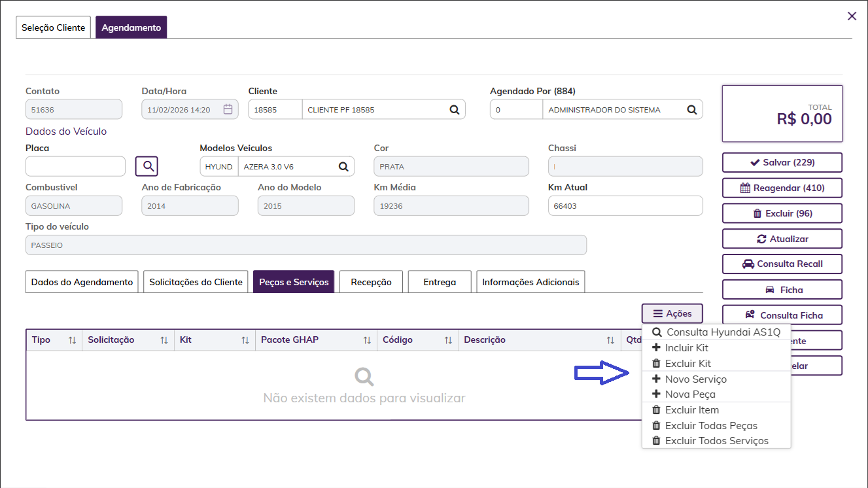Choose Consulta Hyundai AS1Q menu entry
Image resolution: width=868 pixels, height=488 pixels.
point(716,332)
